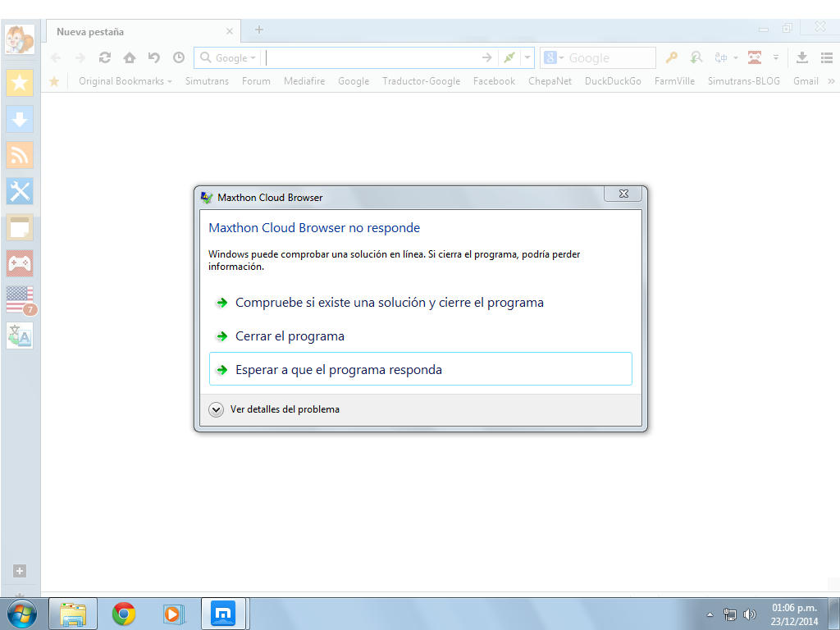Screen dimensions: 840x630
Task: Open the DuckDuckGo bookmark
Action: coord(613,81)
